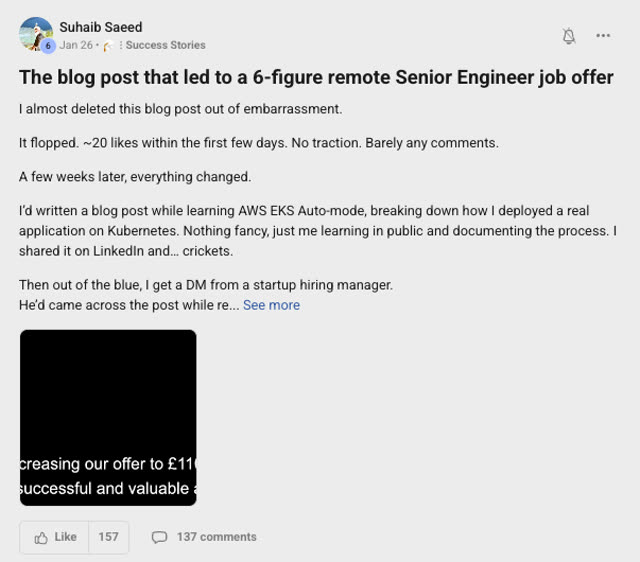640x562 pixels.
Task: Visit the Suhaib Saeed author name link
Action: 101,27
